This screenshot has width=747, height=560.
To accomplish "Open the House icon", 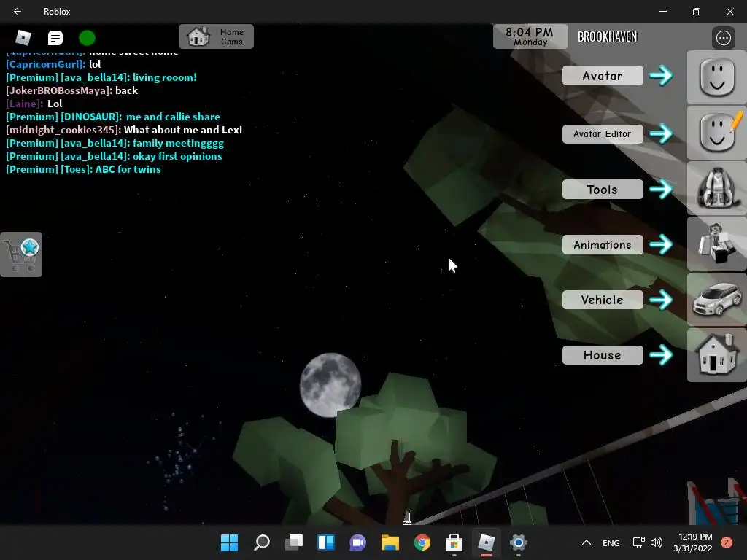I will pyautogui.click(x=717, y=355).
